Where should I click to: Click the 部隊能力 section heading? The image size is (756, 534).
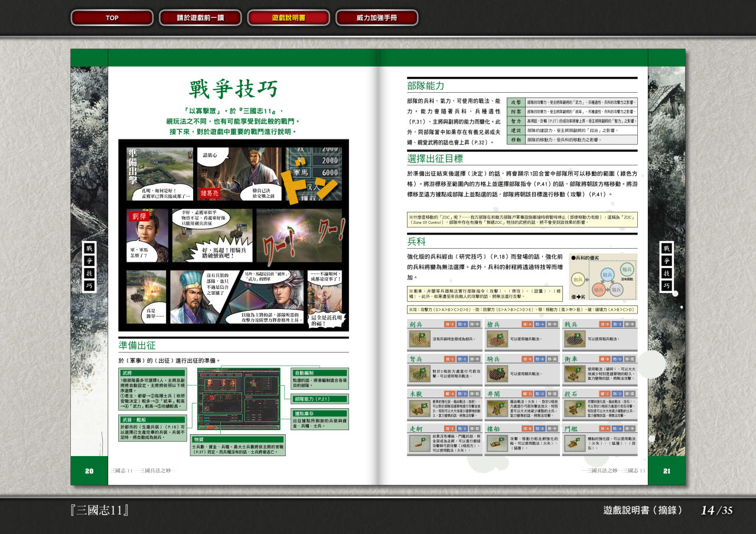coord(426,86)
